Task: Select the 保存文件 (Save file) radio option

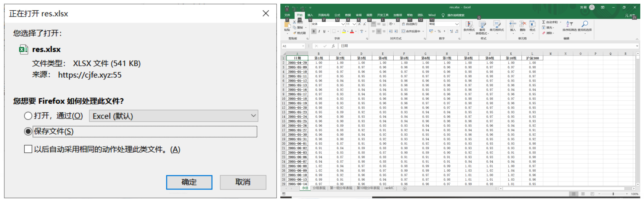Action: (x=28, y=131)
